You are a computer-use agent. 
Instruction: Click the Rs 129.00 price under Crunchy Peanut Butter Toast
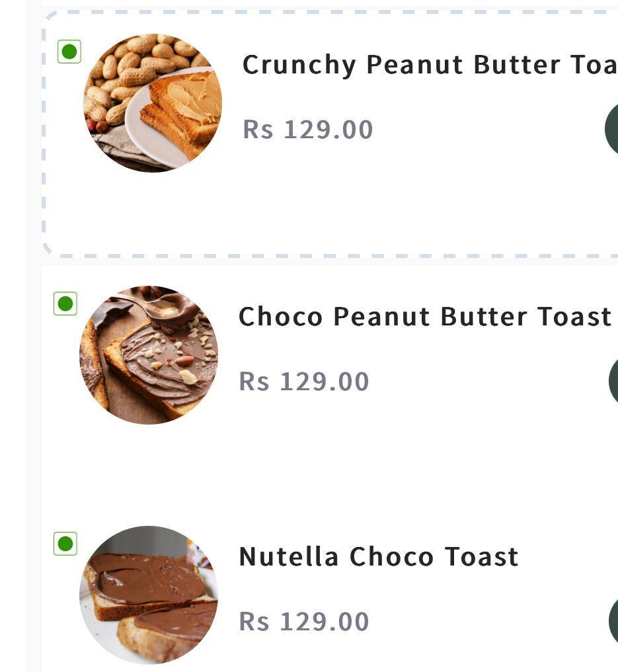[x=308, y=129]
